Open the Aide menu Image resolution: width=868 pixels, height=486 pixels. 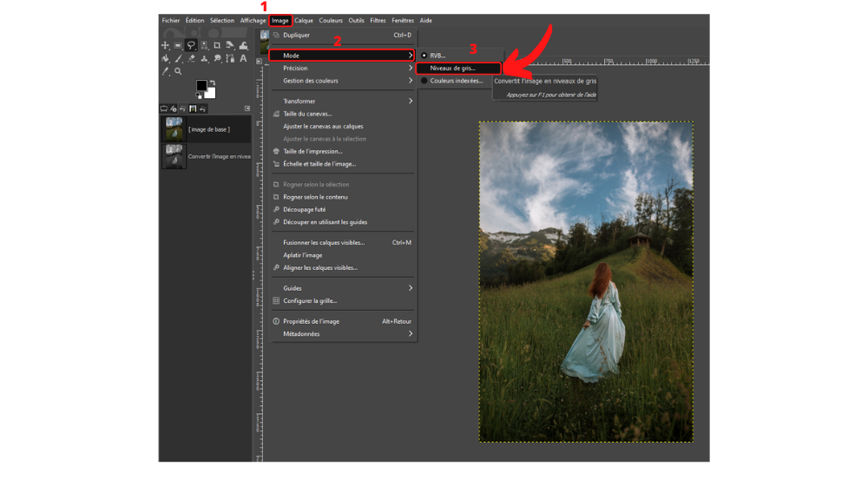coord(425,21)
